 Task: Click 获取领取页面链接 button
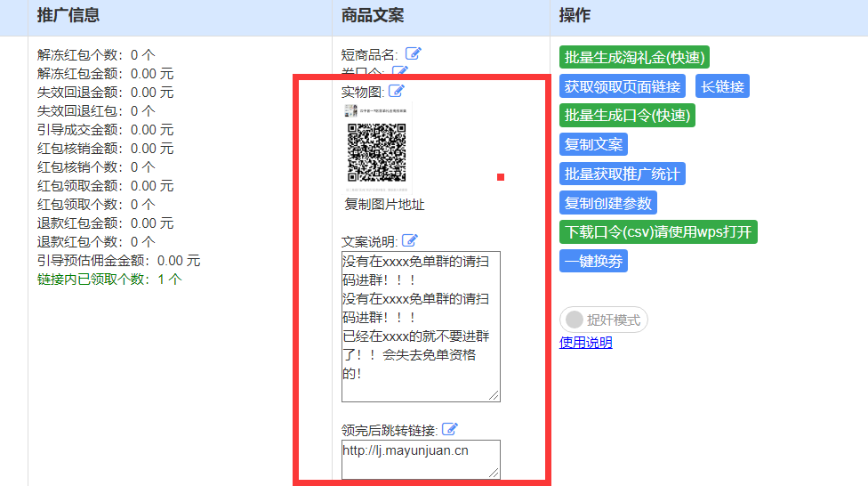tap(623, 86)
